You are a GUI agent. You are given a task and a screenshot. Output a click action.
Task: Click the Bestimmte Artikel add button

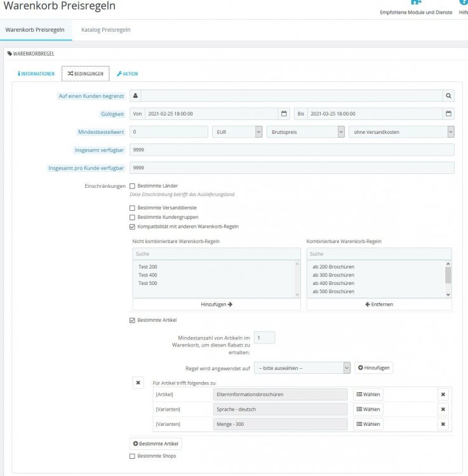click(156, 444)
